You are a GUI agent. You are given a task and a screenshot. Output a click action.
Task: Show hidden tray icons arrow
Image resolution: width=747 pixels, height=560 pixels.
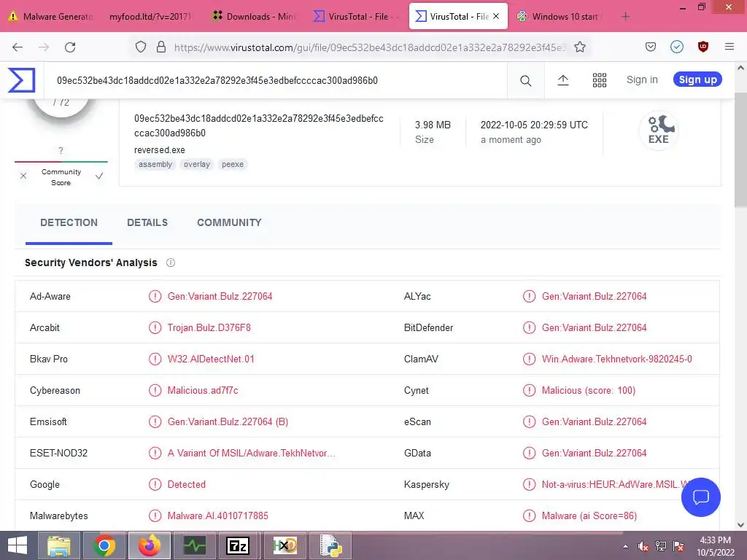(x=625, y=546)
